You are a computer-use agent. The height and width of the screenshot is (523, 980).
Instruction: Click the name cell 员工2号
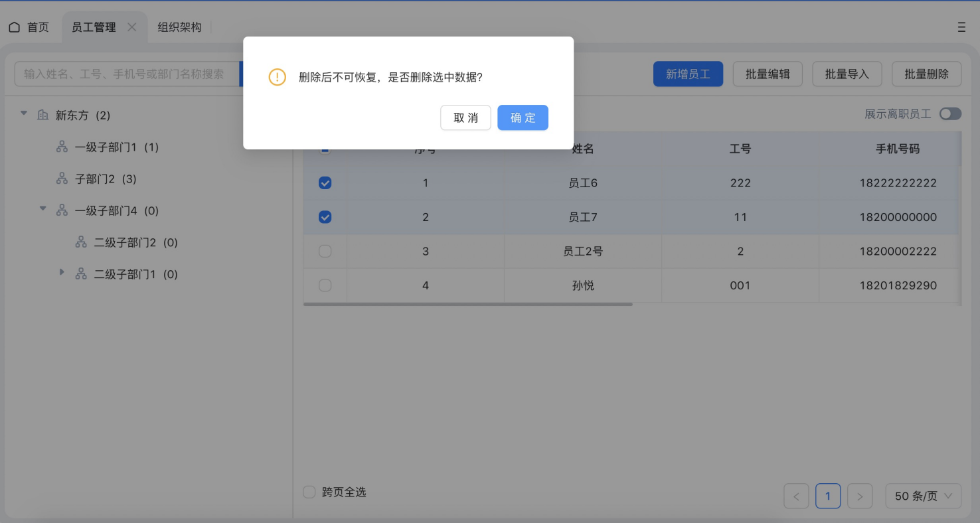pyautogui.click(x=583, y=251)
